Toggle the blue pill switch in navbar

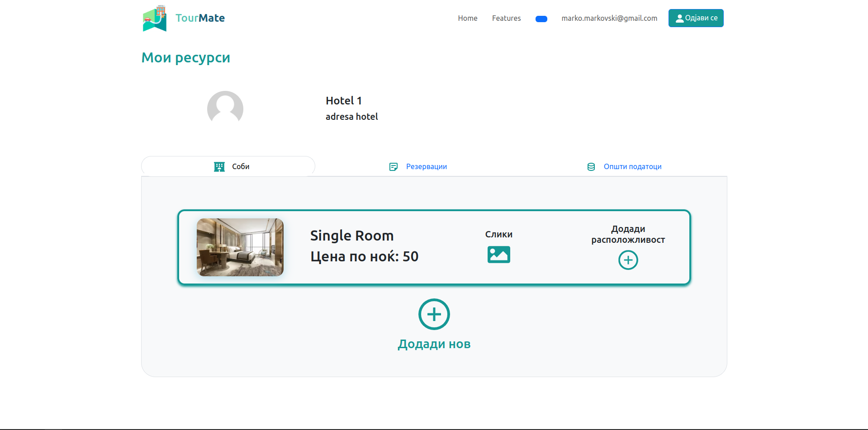coord(541,19)
